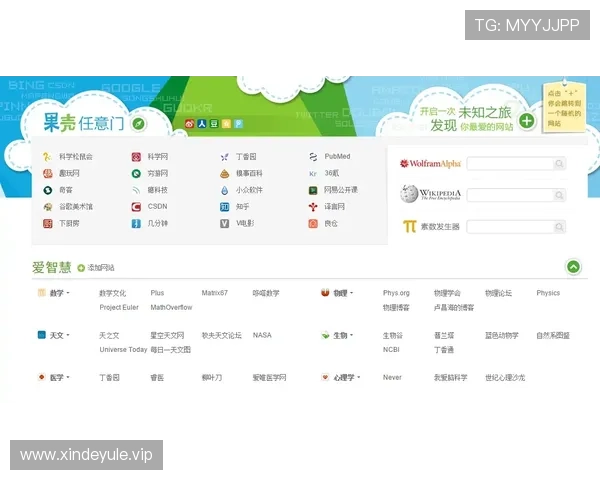Click the 奇客 site icon
Image resolution: width=600 pixels, height=480 pixels.
pyautogui.click(x=47, y=190)
